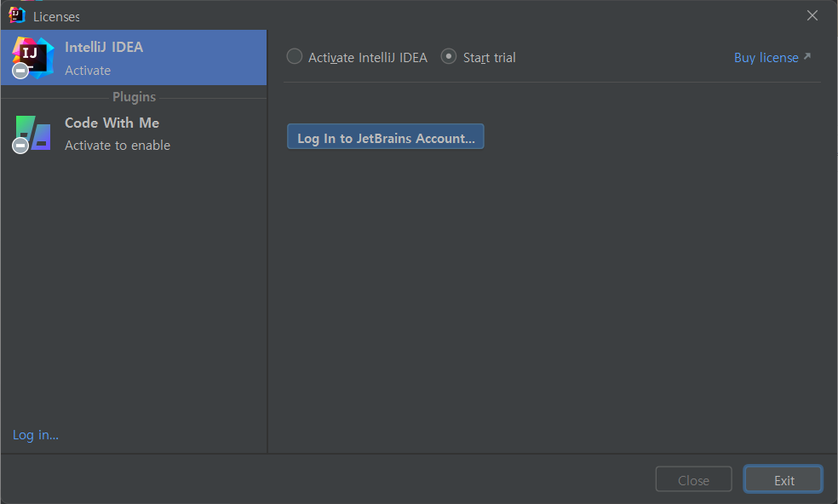Select the IntelliJ IDEA product name in the list
Screen dimensions: 838x504
(104, 47)
